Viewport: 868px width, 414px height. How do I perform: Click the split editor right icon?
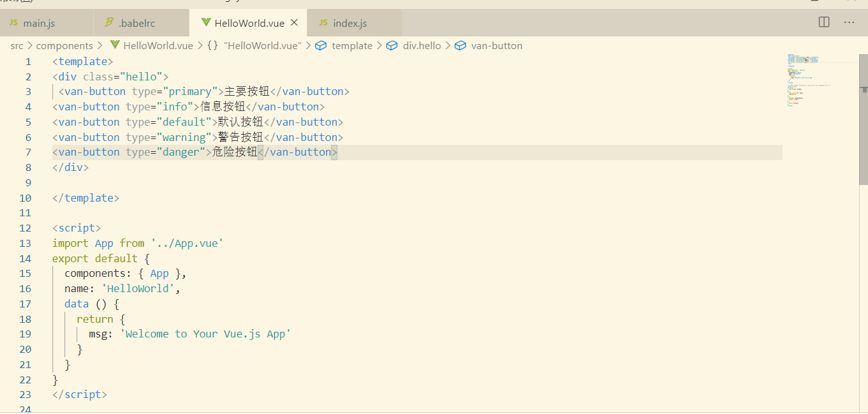click(x=824, y=22)
